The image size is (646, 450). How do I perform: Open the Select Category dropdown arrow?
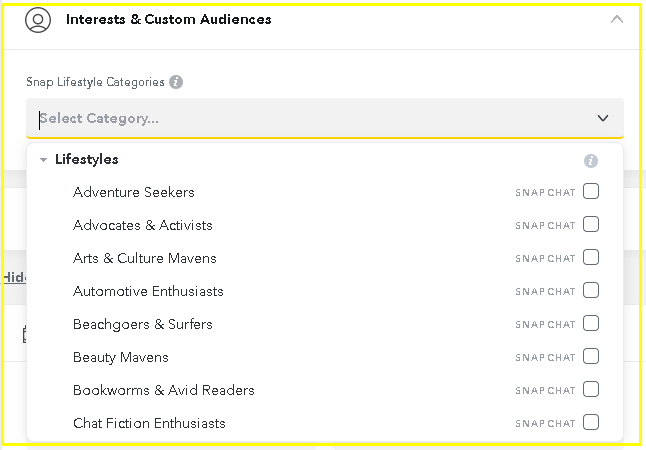click(x=603, y=118)
